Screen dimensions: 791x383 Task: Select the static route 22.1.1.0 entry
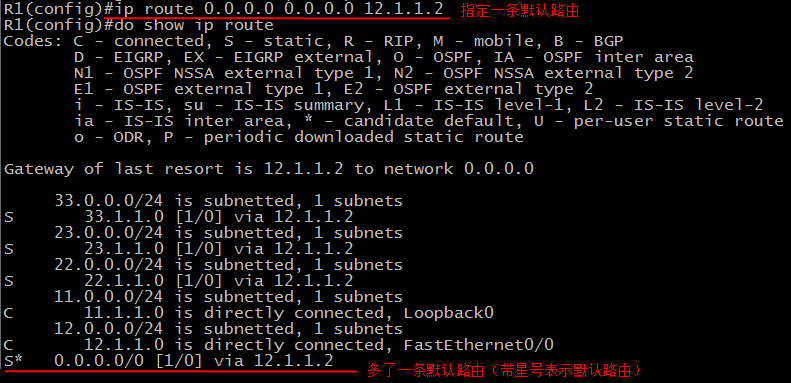178,281
